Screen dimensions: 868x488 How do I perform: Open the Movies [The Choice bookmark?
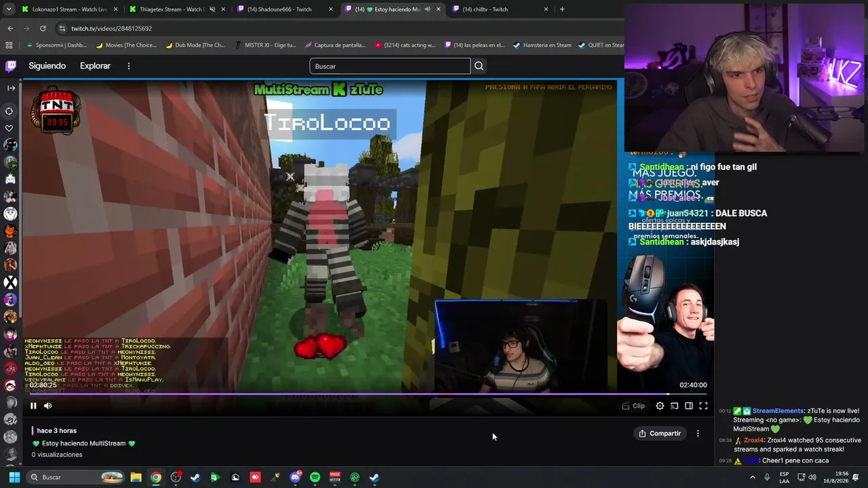tap(126, 45)
